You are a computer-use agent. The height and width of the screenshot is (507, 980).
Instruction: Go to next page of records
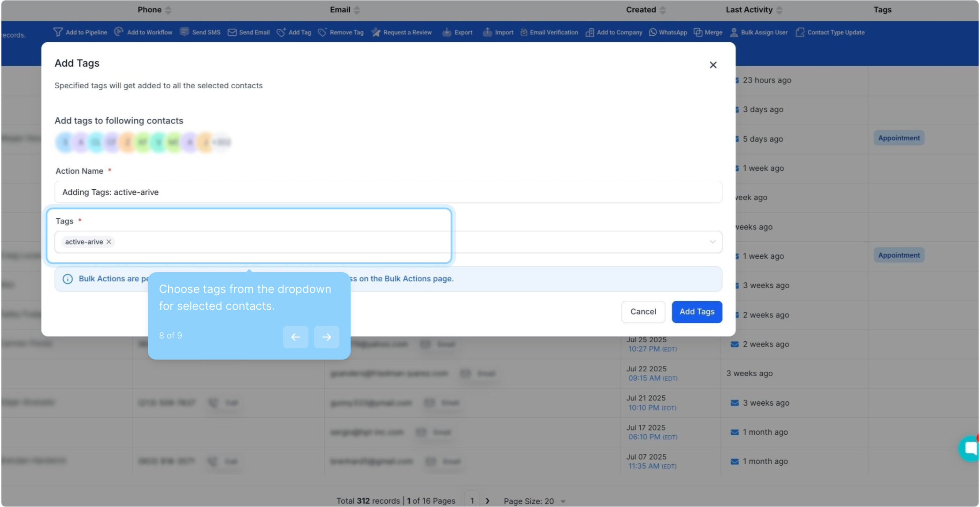point(488,501)
